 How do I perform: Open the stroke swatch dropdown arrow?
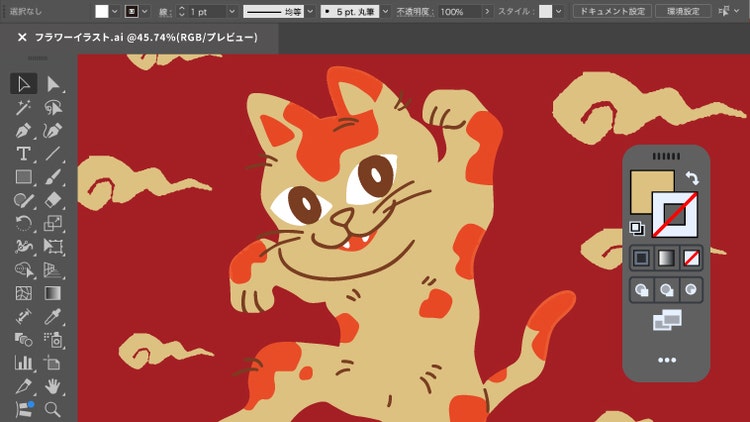pos(144,11)
